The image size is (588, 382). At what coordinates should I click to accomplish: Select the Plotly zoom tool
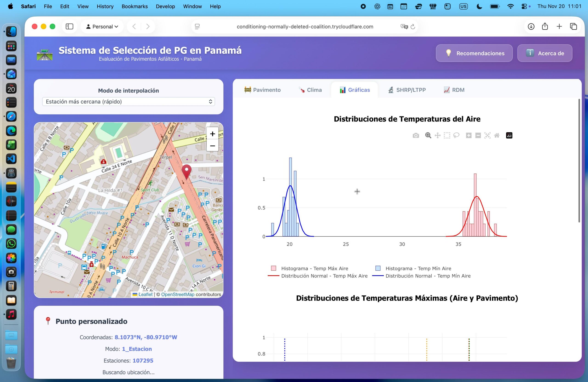(428, 135)
